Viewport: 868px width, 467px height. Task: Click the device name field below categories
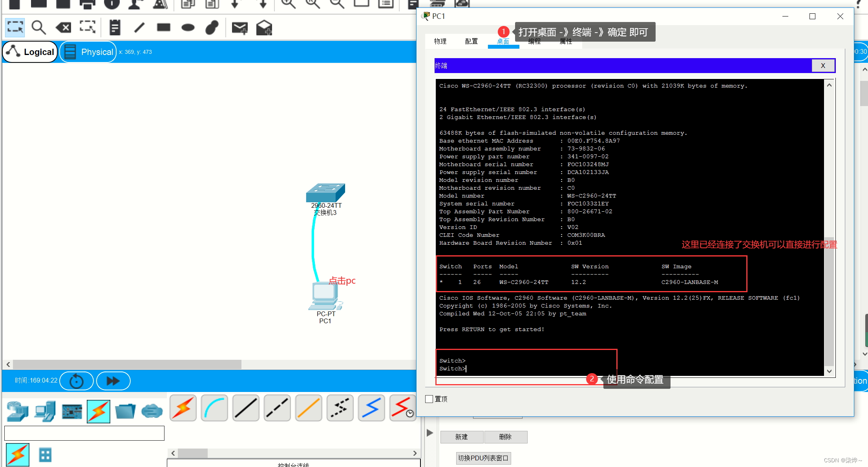pos(84,433)
